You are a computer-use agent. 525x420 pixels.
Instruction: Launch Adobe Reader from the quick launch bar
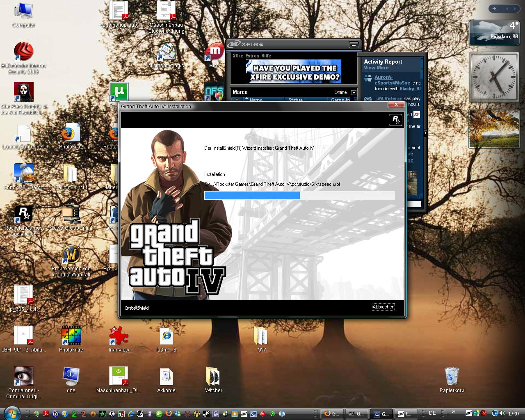pyautogui.click(x=46, y=414)
